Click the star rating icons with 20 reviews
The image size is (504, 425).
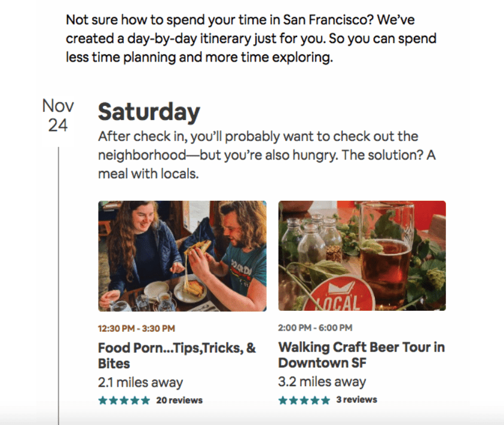pyautogui.click(x=124, y=400)
